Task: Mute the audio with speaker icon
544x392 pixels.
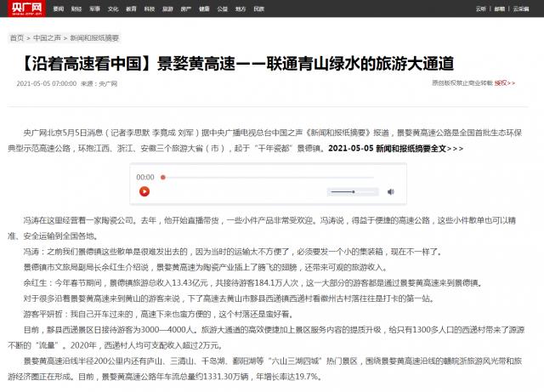Action: click(x=391, y=192)
